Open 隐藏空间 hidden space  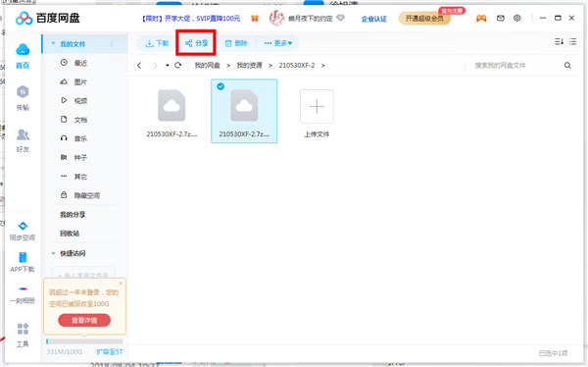tap(80, 195)
